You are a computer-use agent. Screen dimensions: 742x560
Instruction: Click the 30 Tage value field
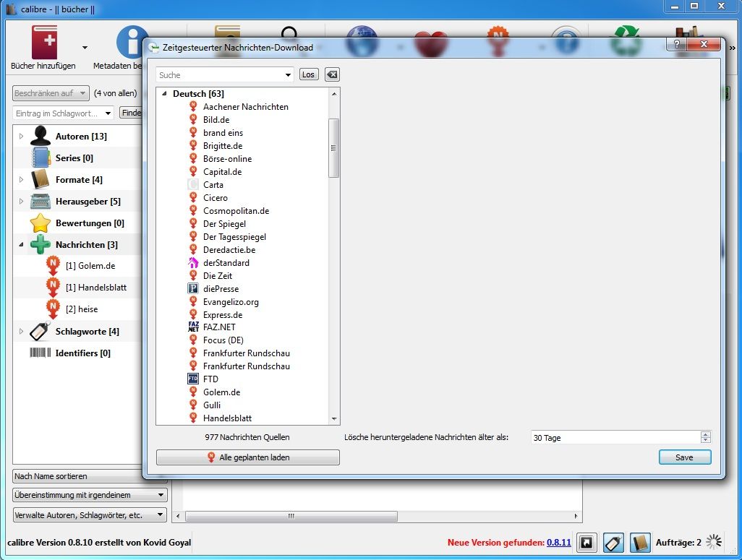pos(615,437)
